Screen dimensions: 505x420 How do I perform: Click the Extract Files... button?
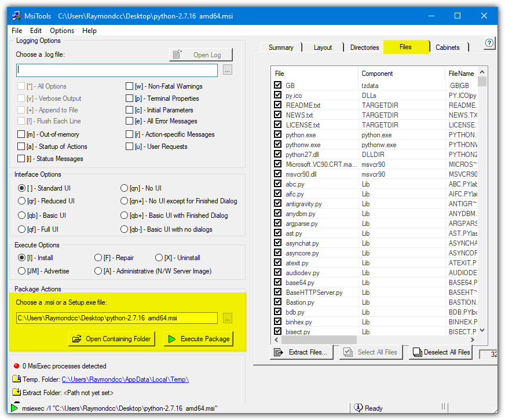pos(301,352)
